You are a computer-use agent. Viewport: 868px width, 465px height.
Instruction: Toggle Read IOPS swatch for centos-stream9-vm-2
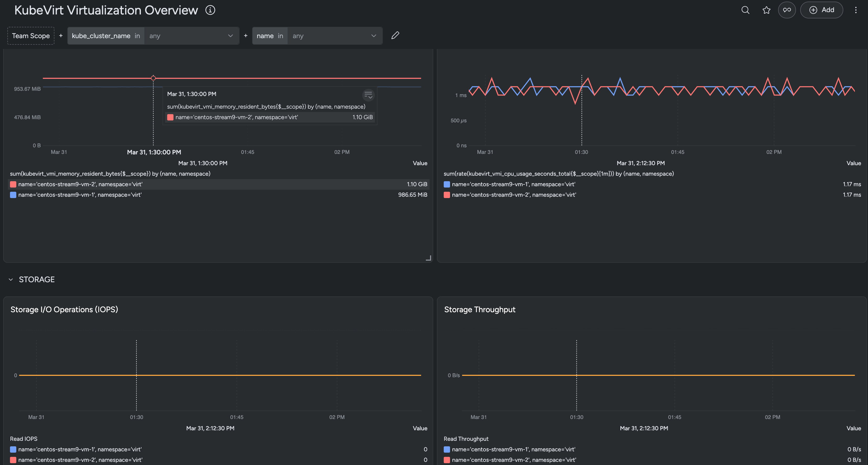click(x=13, y=460)
